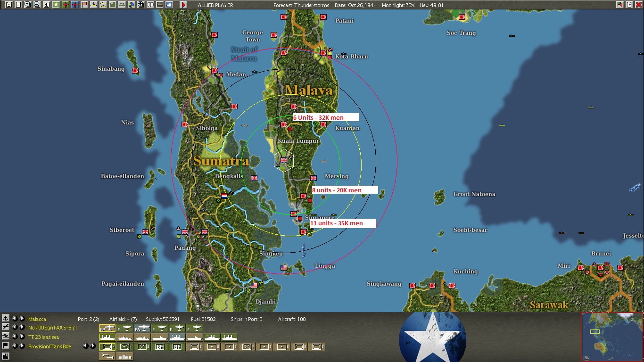
Task: Click the green and red flag icon top-right
Action: point(619,5)
